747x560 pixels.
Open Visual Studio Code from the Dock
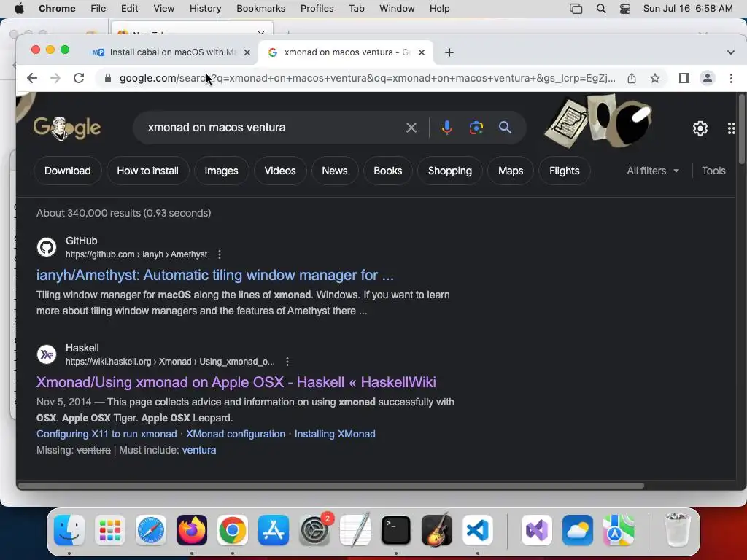coord(478,530)
